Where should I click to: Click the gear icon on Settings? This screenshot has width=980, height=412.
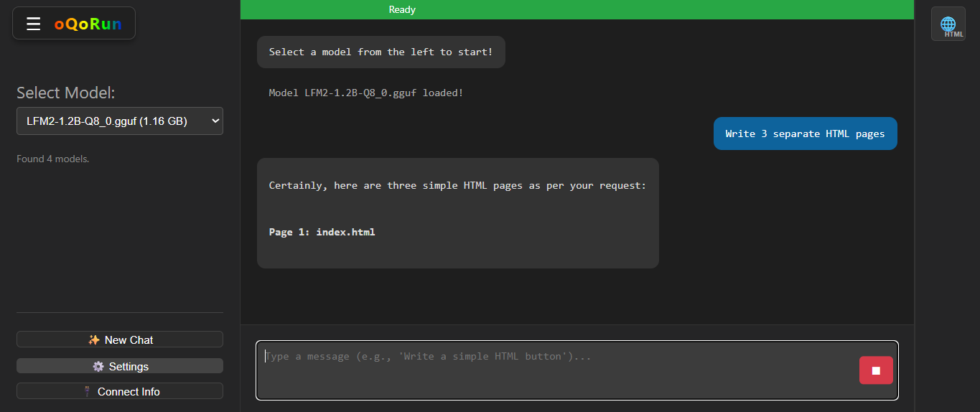pos(98,367)
